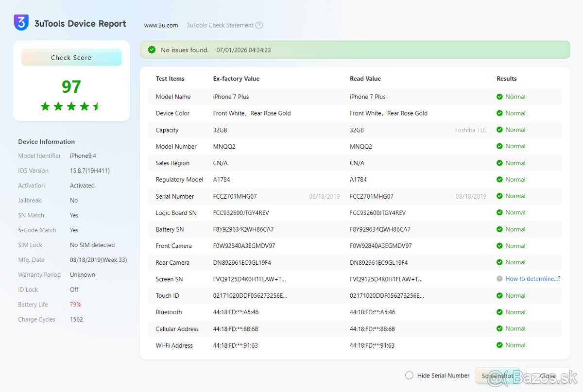The width and height of the screenshot is (583, 392).
Task: Click the Read Value Rear Camera DN892961EC9GL19F4
Action: (x=378, y=263)
